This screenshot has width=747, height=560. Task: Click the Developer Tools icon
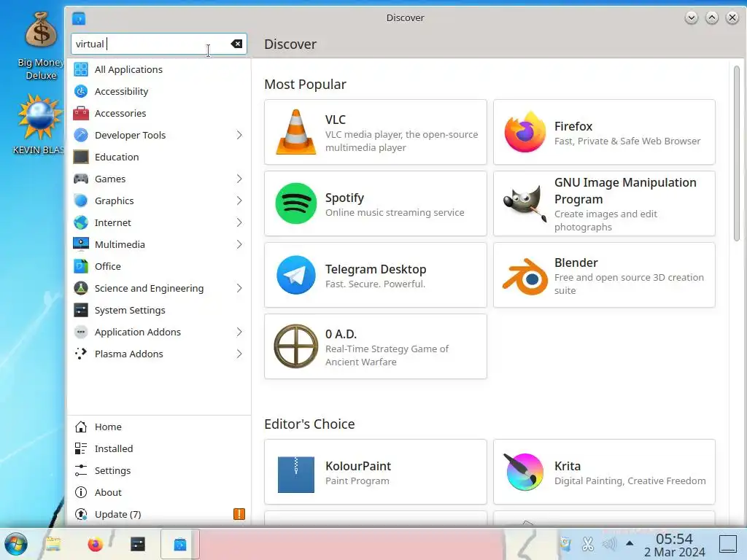point(81,135)
